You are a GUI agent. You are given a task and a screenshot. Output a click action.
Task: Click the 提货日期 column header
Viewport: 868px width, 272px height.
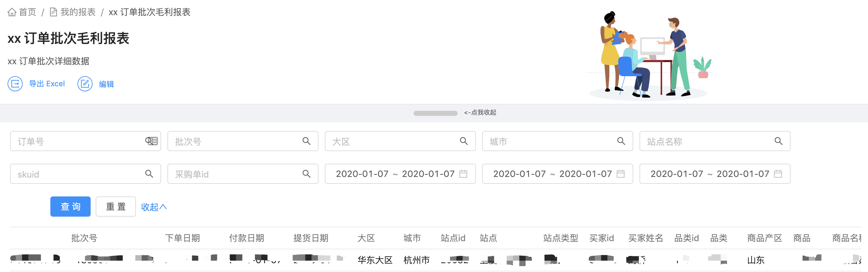(x=311, y=238)
